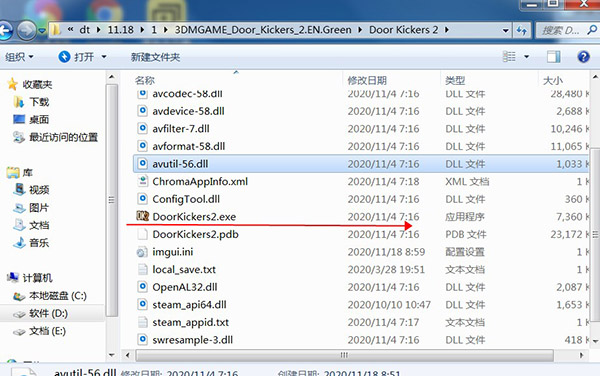This screenshot has height=376, width=600.
Task: Click steam_appid.txt file icon
Action: [142, 322]
